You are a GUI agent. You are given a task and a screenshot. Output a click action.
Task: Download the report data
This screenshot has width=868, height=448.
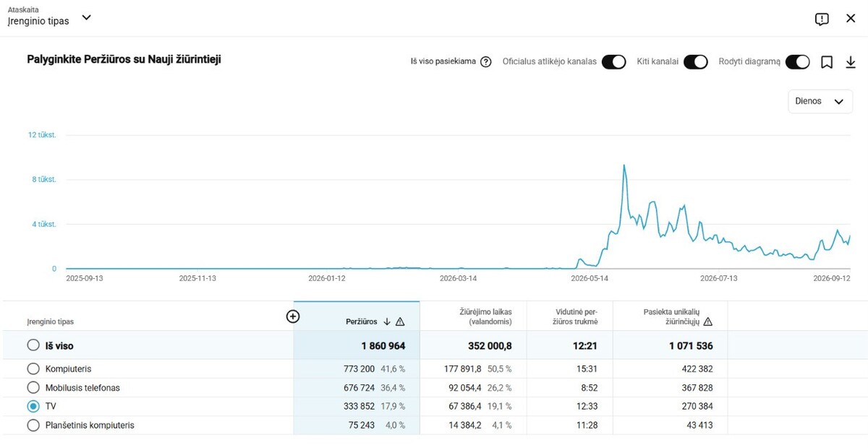pyautogui.click(x=851, y=62)
